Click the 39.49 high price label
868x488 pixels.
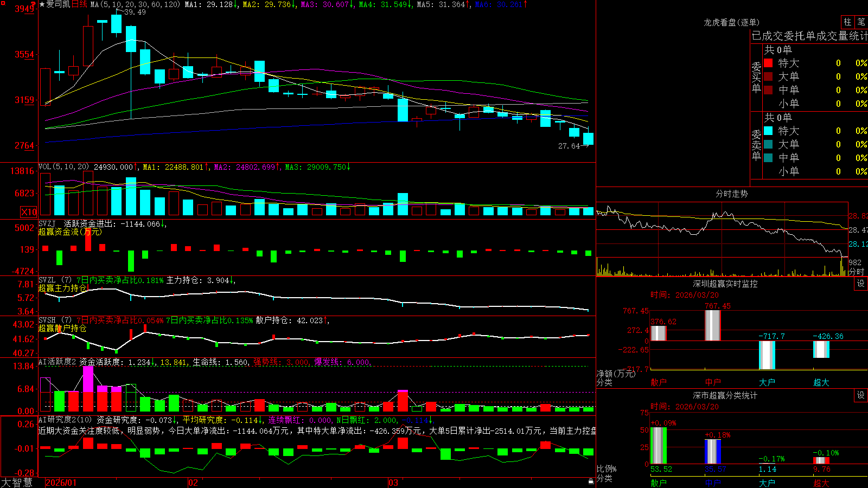tap(135, 12)
